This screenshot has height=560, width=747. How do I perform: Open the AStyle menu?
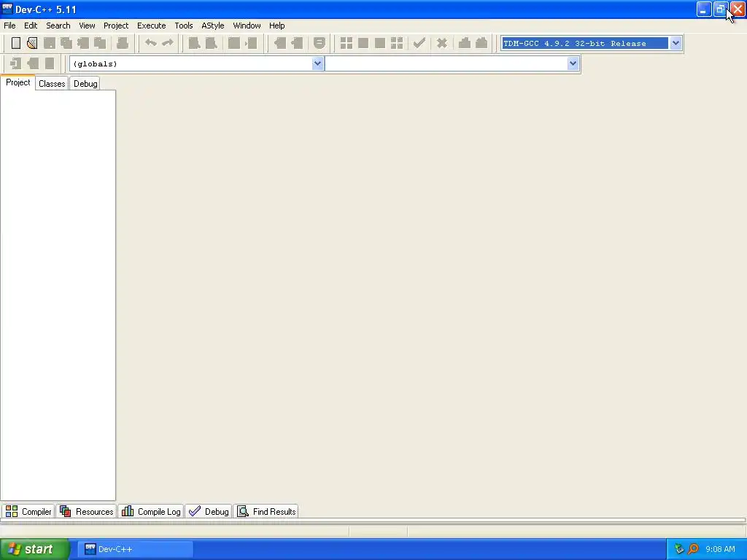(x=212, y=26)
